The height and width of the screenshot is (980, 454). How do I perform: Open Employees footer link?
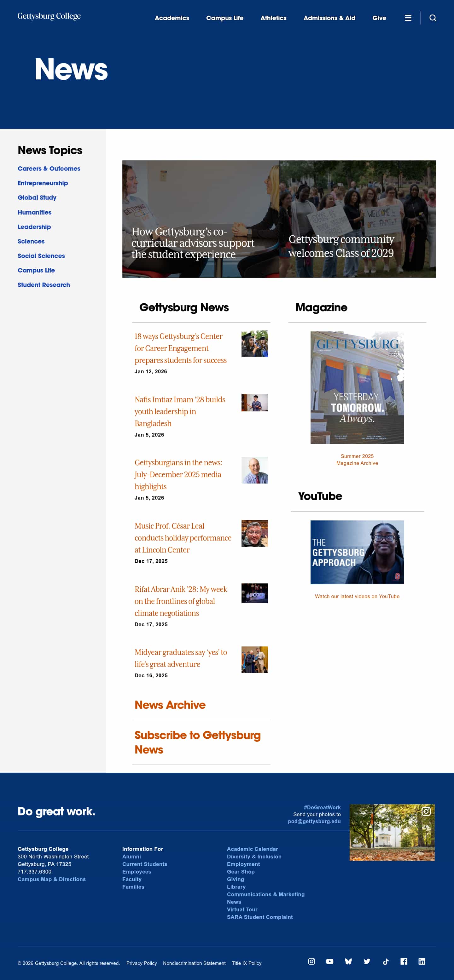tap(137, 872)
